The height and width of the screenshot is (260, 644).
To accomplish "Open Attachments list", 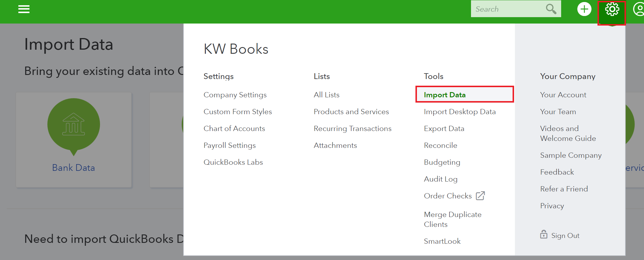I will pyautogui.click(x=335, y=145).
